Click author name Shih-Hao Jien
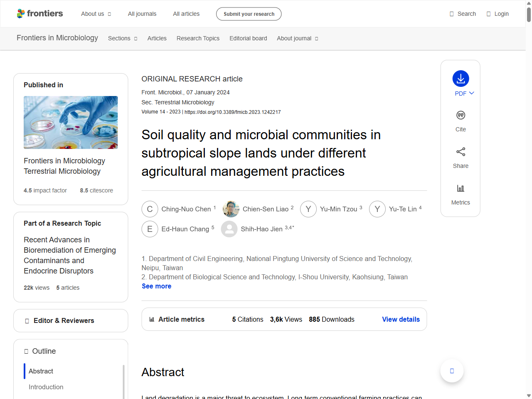 (x=261, y=229)
